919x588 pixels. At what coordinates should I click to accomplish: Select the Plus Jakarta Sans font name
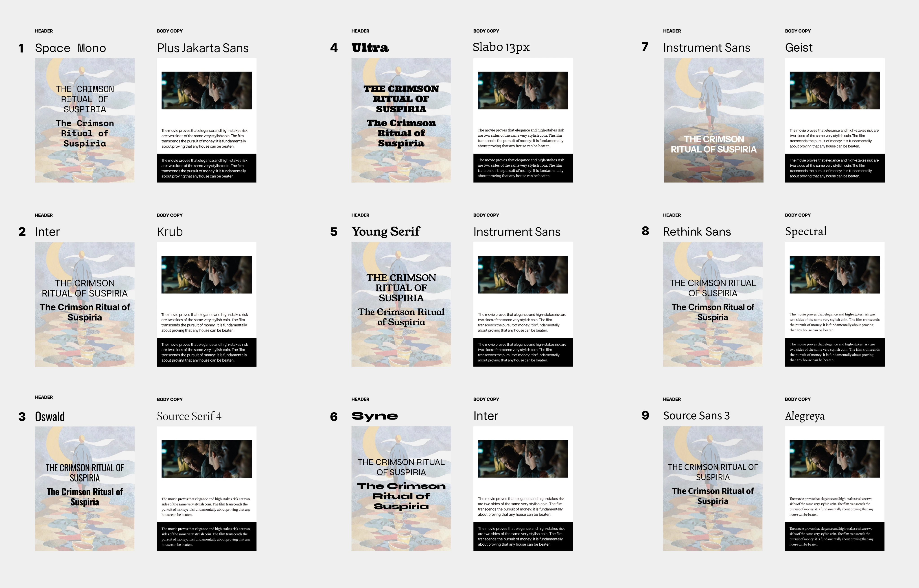(203, 48)
